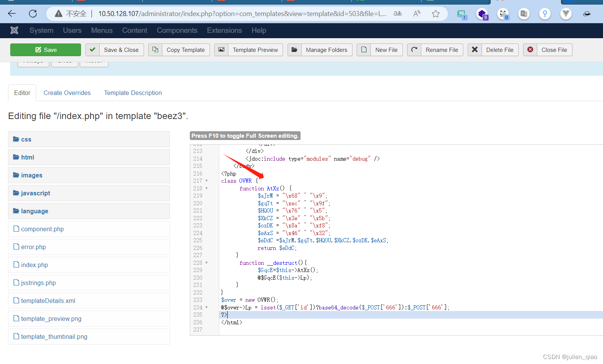The width and height of the screenshot is (603, 364).
Task: Click the file icon of component.php
Action: tap(16, 229)
